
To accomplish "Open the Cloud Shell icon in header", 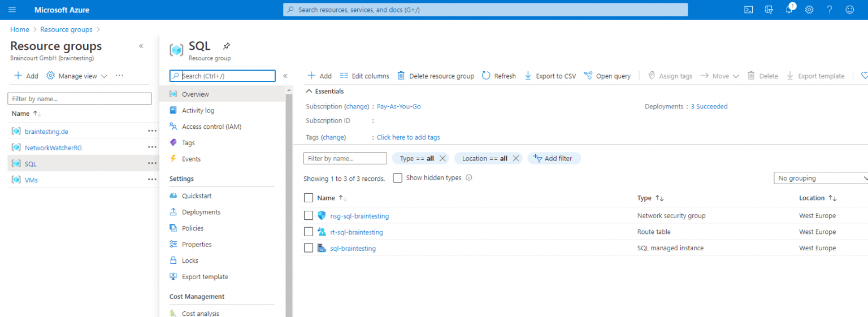I will click(x=748, y=10).
